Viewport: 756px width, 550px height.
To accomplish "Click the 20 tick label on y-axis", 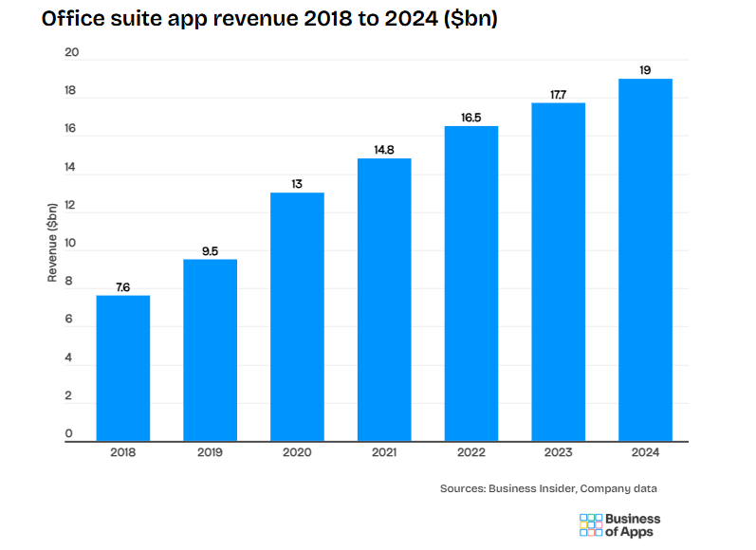I will 70,53.
